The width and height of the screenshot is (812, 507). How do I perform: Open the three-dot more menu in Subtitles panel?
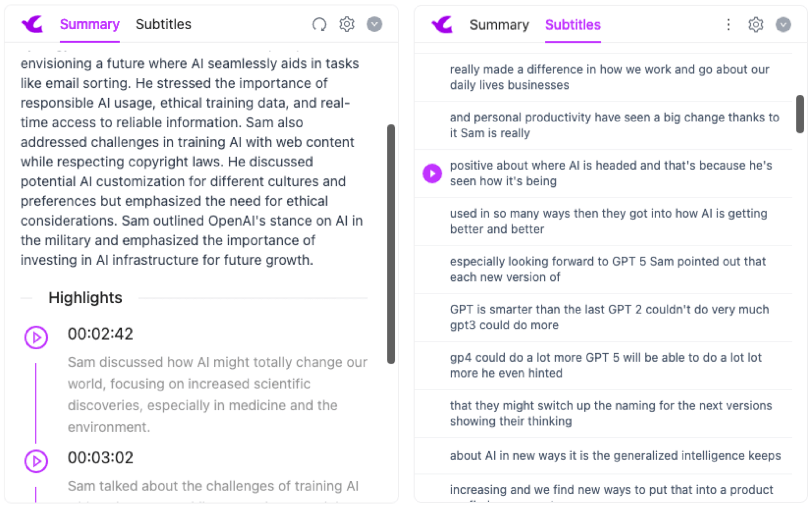pos(728,24)
